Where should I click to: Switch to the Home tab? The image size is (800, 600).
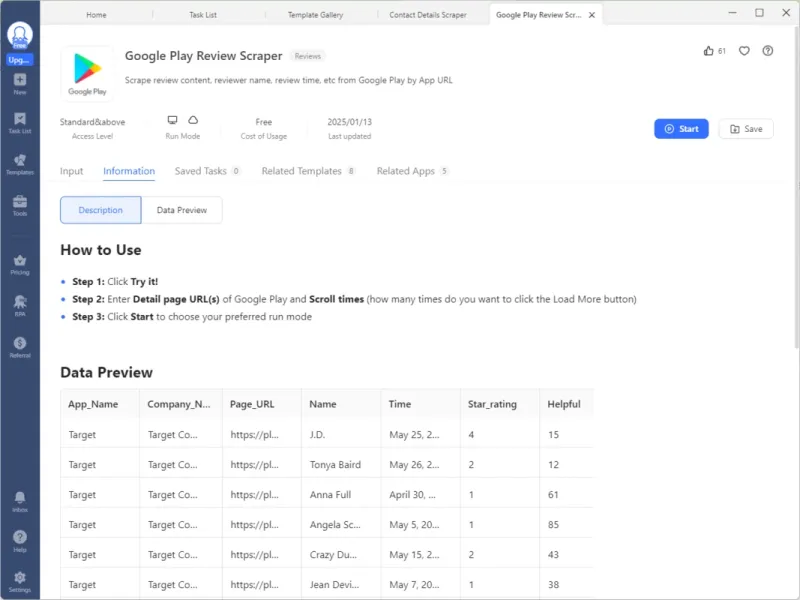pos(96,15)
